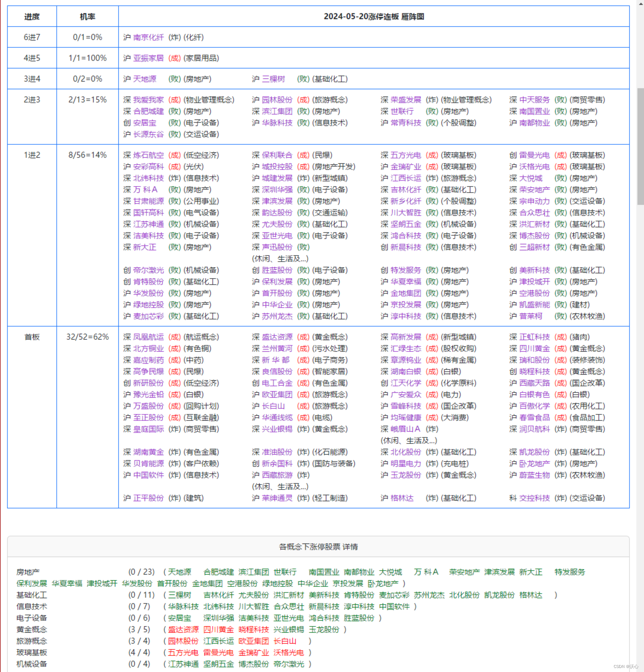Open the 万 科A stock link

[x=145, y=190]
